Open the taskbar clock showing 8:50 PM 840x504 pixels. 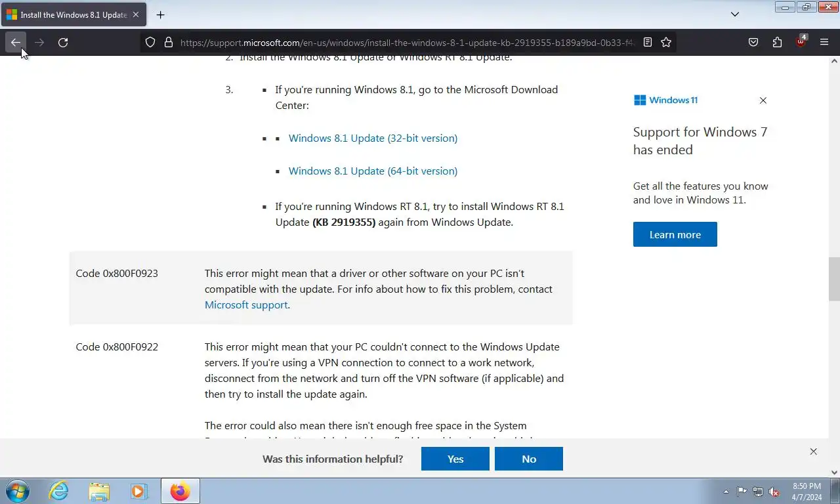pyautogui.click(x=807, y=492)
